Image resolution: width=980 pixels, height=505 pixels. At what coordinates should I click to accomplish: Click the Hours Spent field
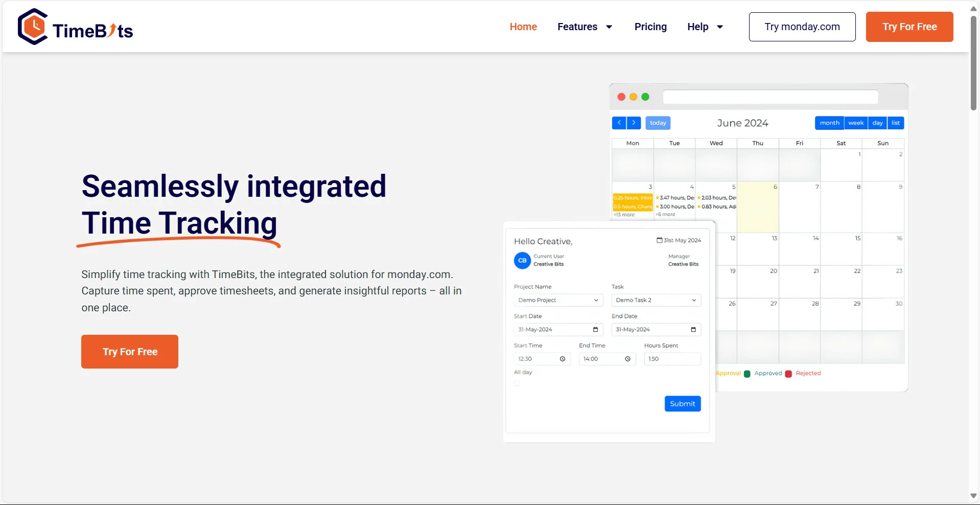[x=672, y=359]
